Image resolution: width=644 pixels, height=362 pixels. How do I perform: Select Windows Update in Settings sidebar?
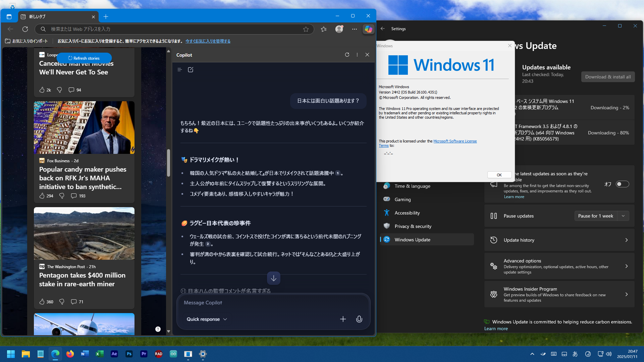point(427,240)
